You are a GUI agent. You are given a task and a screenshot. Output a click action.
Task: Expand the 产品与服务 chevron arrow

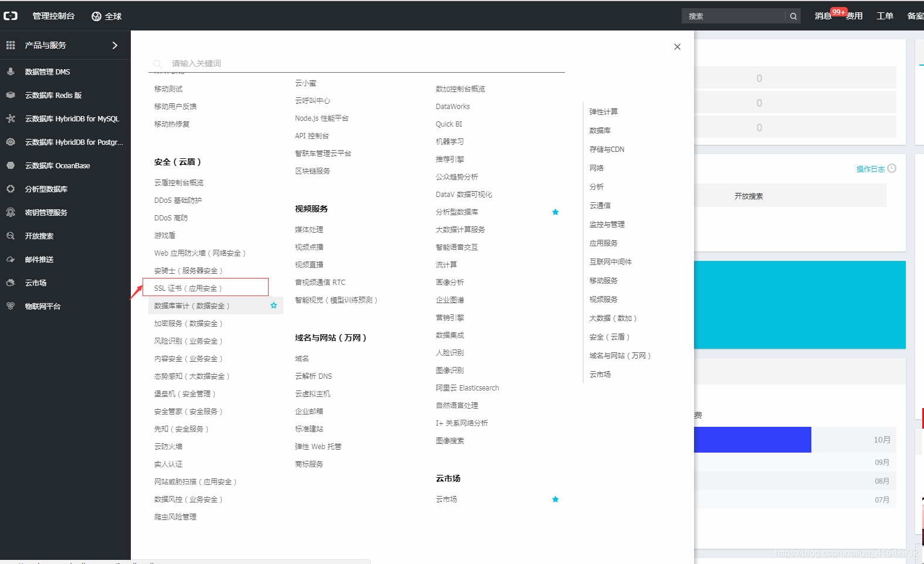click(x=114, y=45)
